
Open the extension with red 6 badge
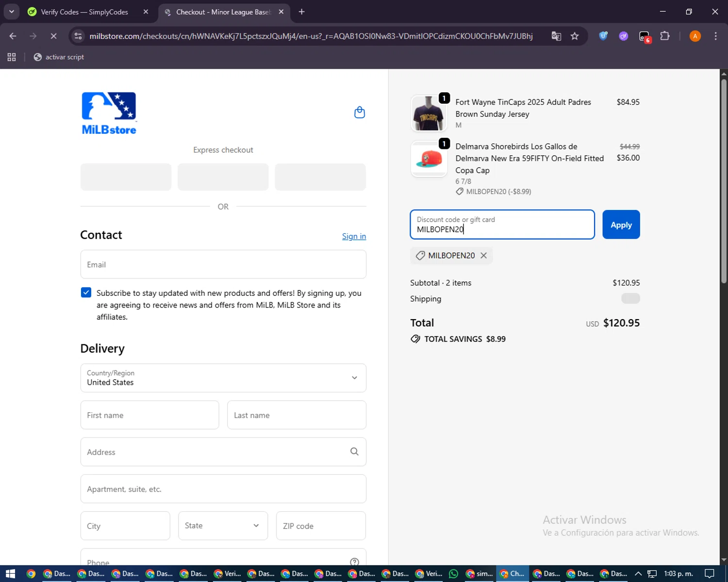tap(645, 36)
